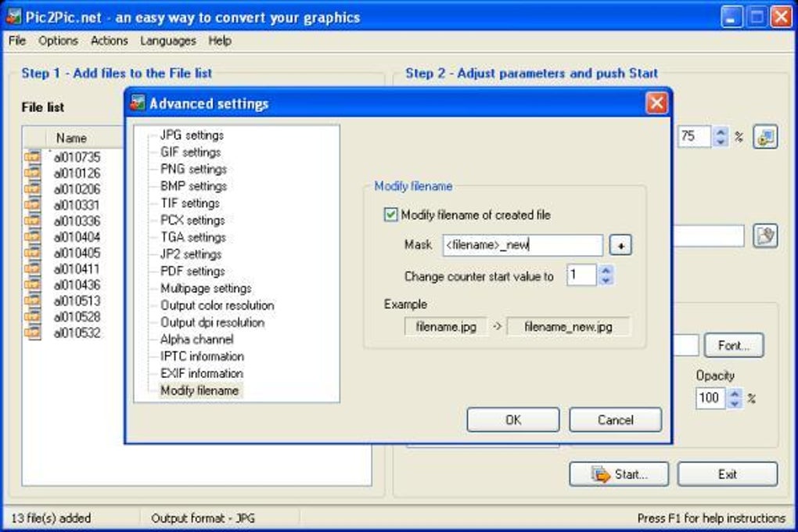Select GIF settings in the tree
This screenshot has width=798, height=532.
coord(190,153)
